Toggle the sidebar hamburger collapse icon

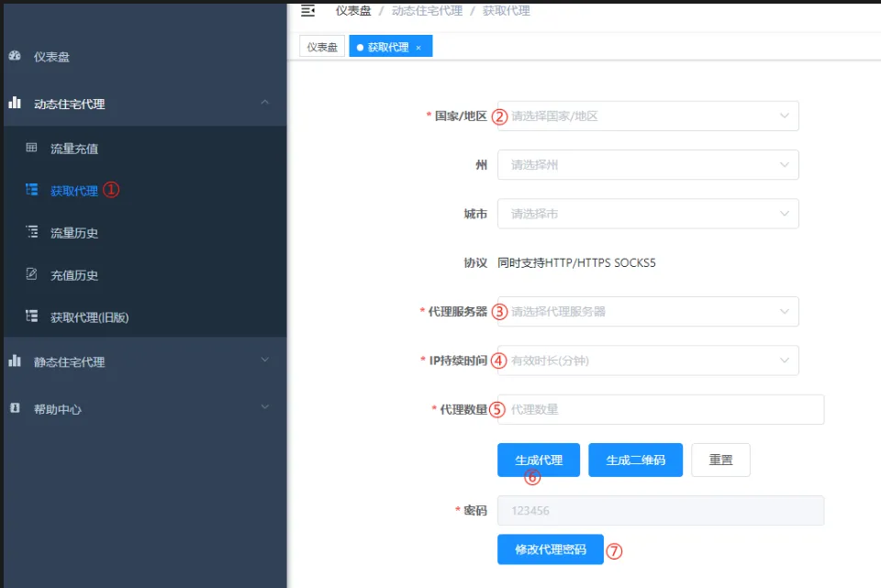[307, 10]
